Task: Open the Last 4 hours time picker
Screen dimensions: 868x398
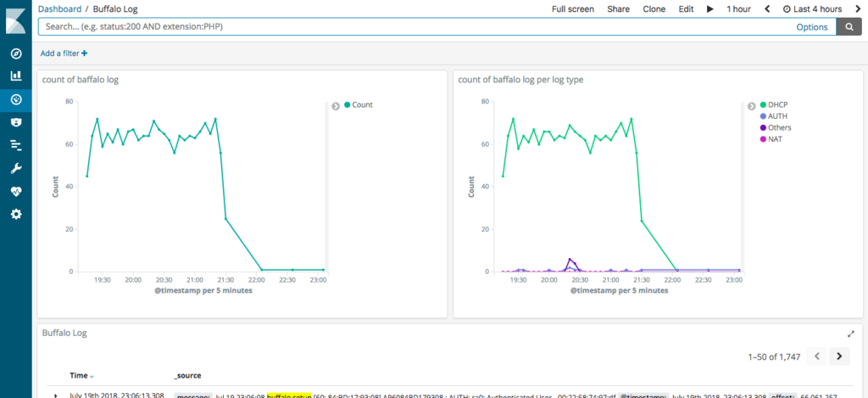Action: [812, 8]
